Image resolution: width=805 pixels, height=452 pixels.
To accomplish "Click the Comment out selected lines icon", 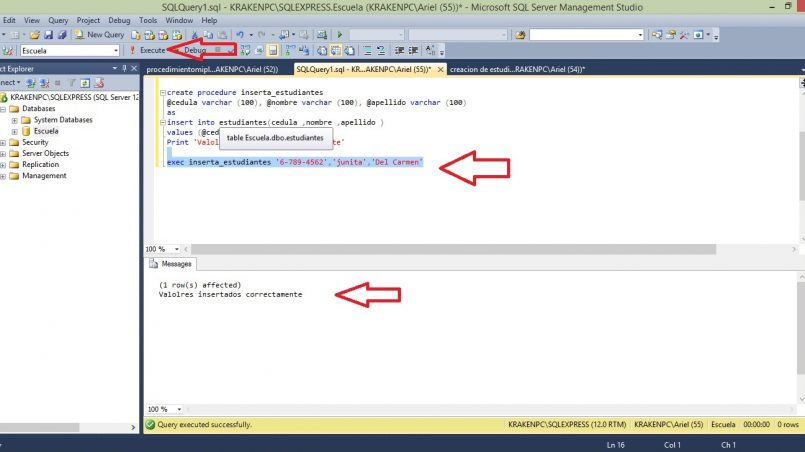I will coord(368,50).
